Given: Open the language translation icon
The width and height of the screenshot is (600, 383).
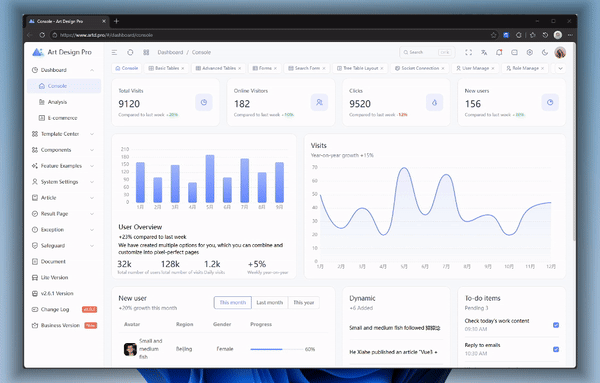Looking at the screenshot, I should 484,52.
